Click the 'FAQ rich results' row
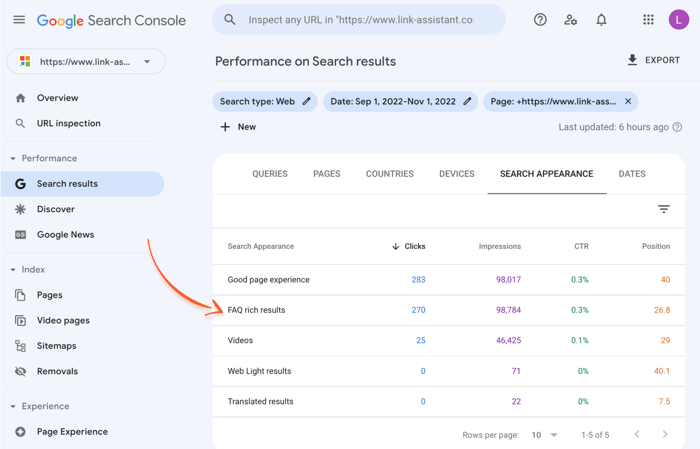 click(x=449, y=310)
